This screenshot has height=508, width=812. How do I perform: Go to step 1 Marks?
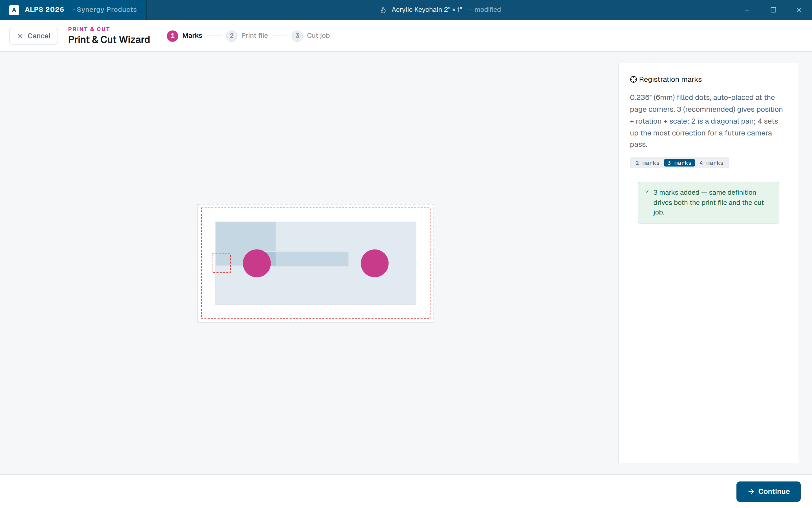pyautogui.click(x=185, y=36)
